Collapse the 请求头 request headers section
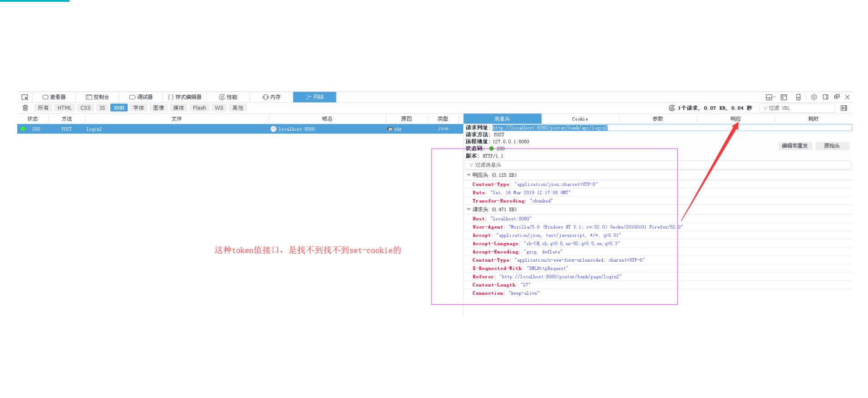 469,209
